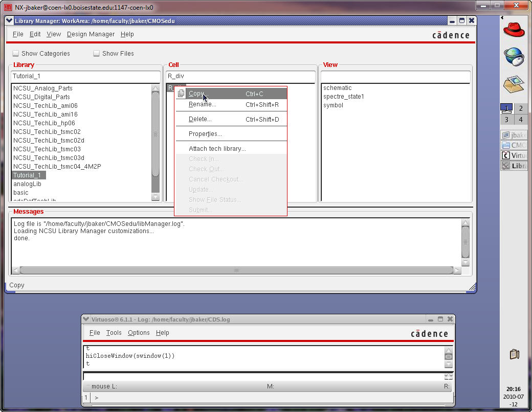Choose Rename from the context menu
The image size is (532, 412).
coord(202,104)
